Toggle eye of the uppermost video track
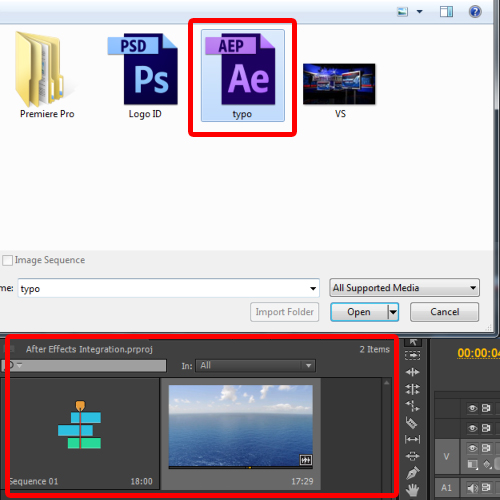The image size is (500, 500). click(x=472, y=408)
